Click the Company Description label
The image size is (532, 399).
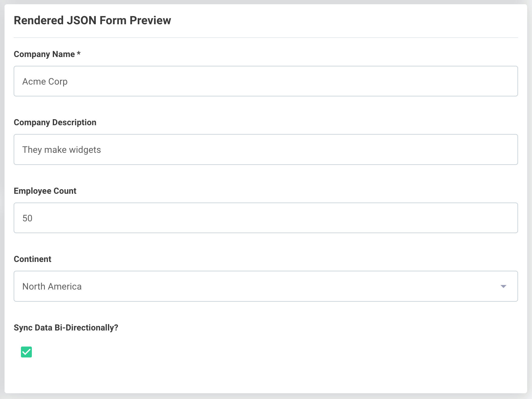click(x=55, y=122)
